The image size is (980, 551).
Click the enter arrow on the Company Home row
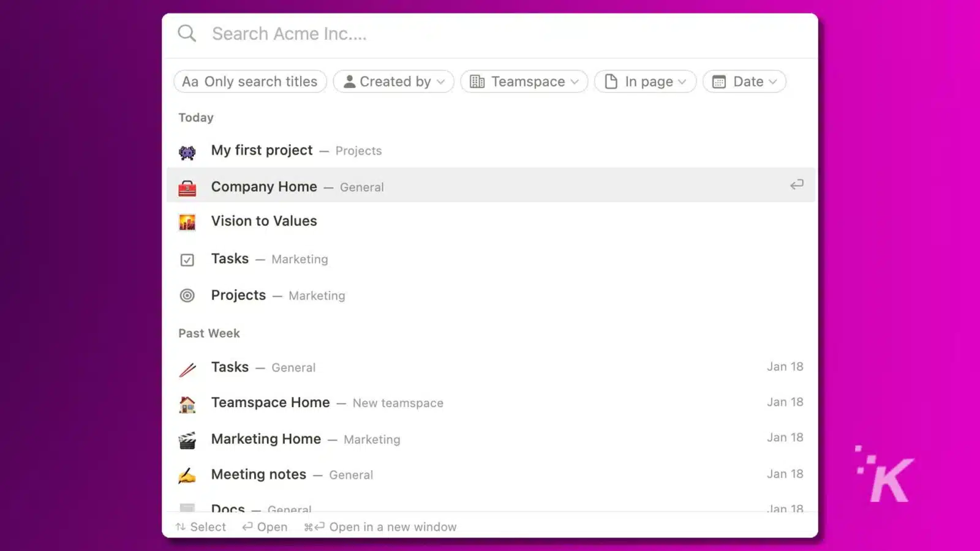click(x=796, y=184)
